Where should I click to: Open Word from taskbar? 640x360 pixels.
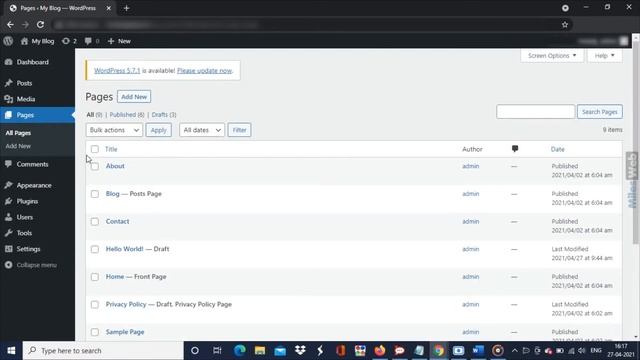click(478, 351)
